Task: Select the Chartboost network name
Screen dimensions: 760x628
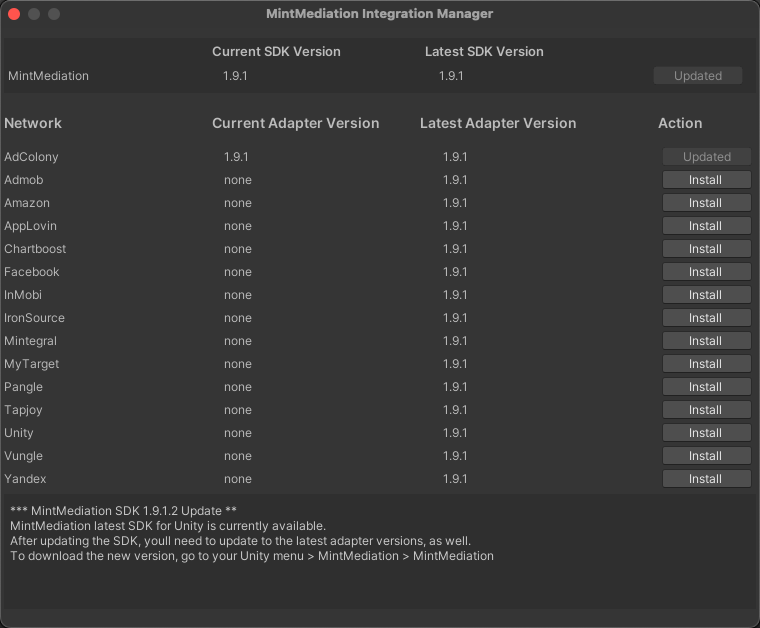Action: 35,249
